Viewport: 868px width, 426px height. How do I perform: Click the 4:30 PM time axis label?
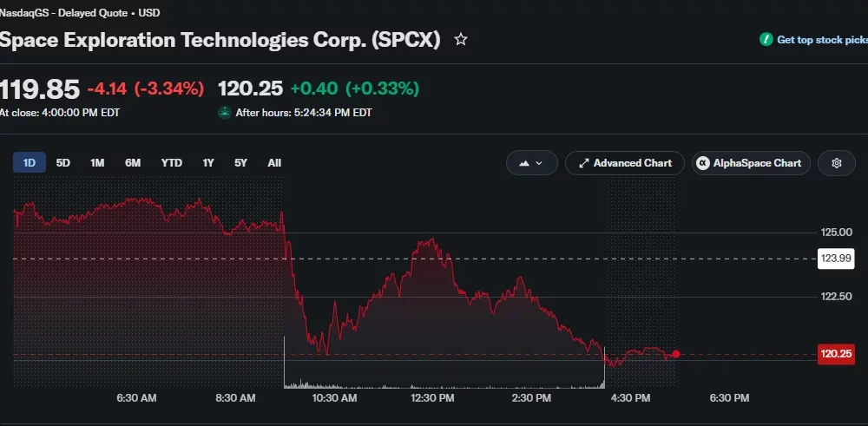630,397
